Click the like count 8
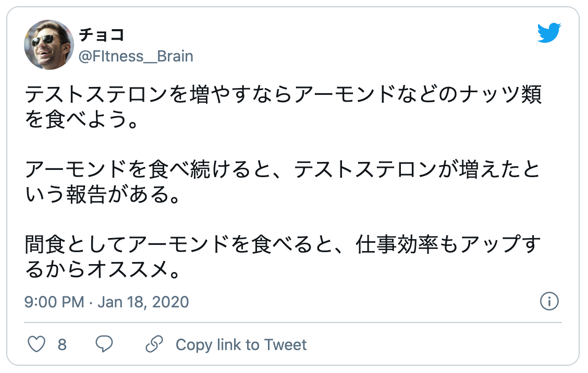The width and height of the screenshot is (588, 373). coord(62,344)
